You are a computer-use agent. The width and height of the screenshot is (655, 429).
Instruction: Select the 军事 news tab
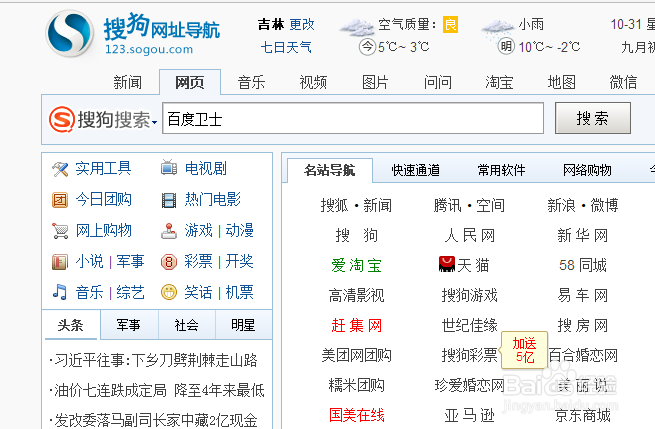pyautogui.click(x=128, y=325)
